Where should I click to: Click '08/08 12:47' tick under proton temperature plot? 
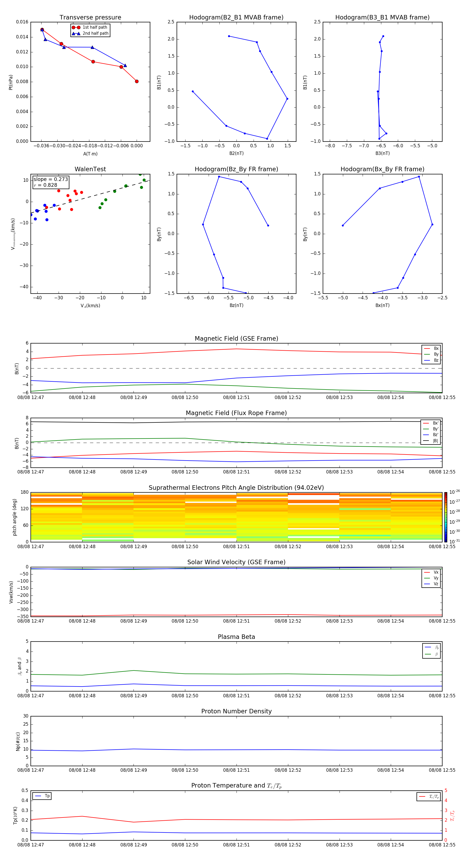[31, 845]
